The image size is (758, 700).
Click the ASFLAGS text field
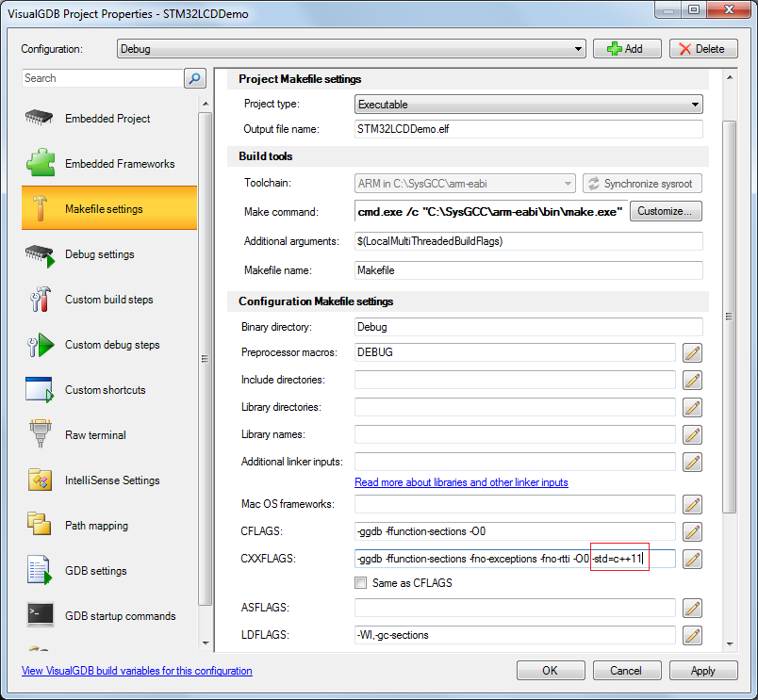click(515, 608)
